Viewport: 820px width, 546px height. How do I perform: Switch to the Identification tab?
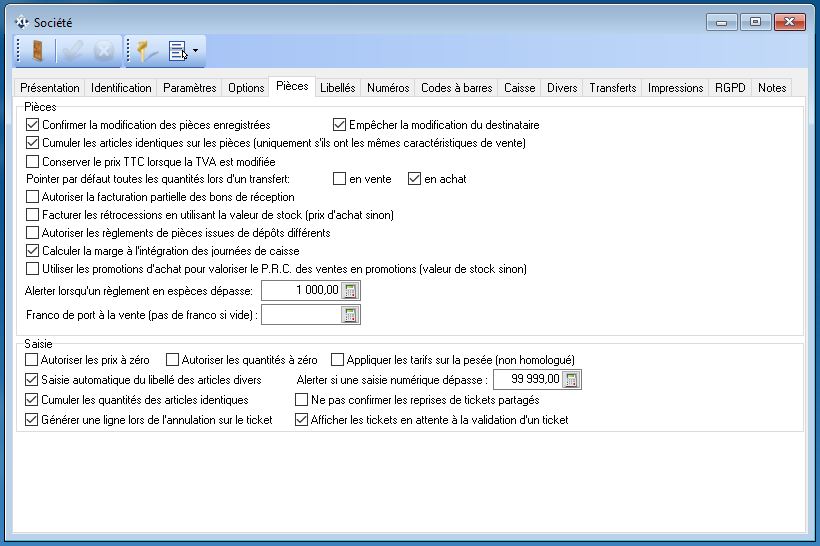(x=121, y=88)
